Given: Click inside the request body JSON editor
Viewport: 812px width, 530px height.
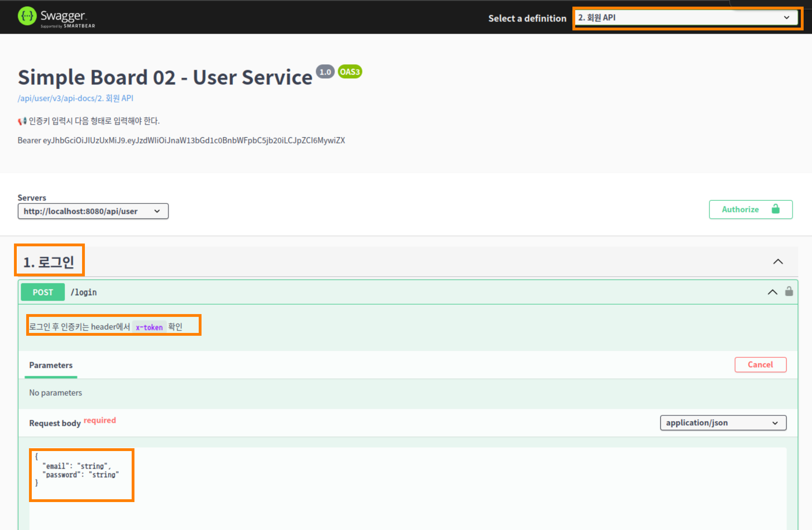Looking at the screenshot, I should [x=408, y=488].
